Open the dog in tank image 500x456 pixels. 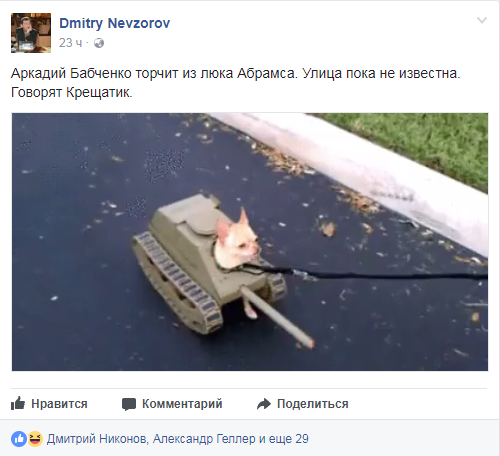(x=250, y=242)
